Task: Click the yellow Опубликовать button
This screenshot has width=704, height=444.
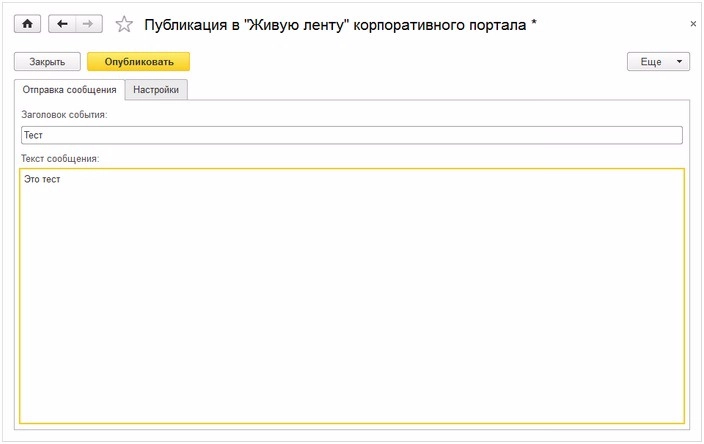Action: click(x=138, y=62)
